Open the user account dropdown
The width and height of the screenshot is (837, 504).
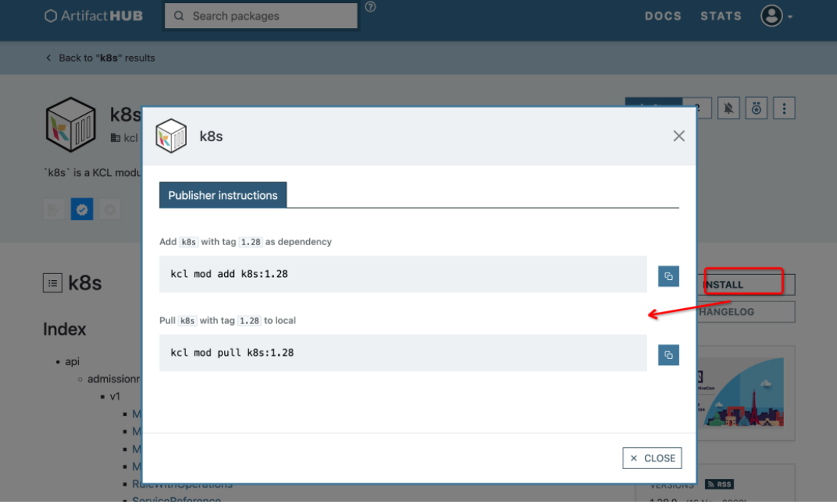point(776,16)
